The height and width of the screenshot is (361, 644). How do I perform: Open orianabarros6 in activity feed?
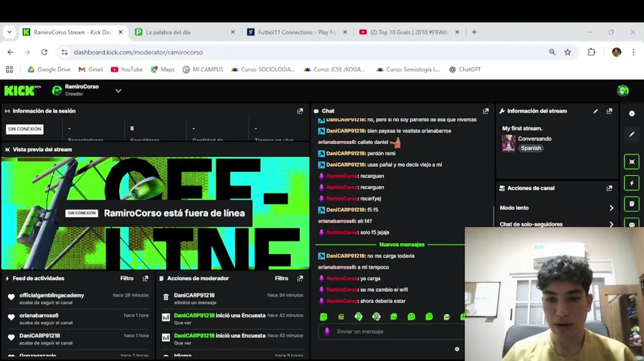coord(39,316)
